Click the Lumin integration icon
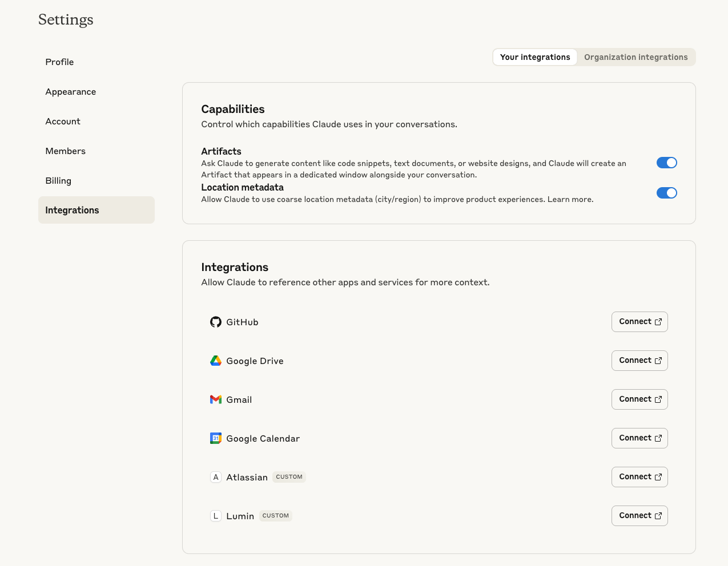The width and height of the screenshot is (728, 566). tap(215, 515)
